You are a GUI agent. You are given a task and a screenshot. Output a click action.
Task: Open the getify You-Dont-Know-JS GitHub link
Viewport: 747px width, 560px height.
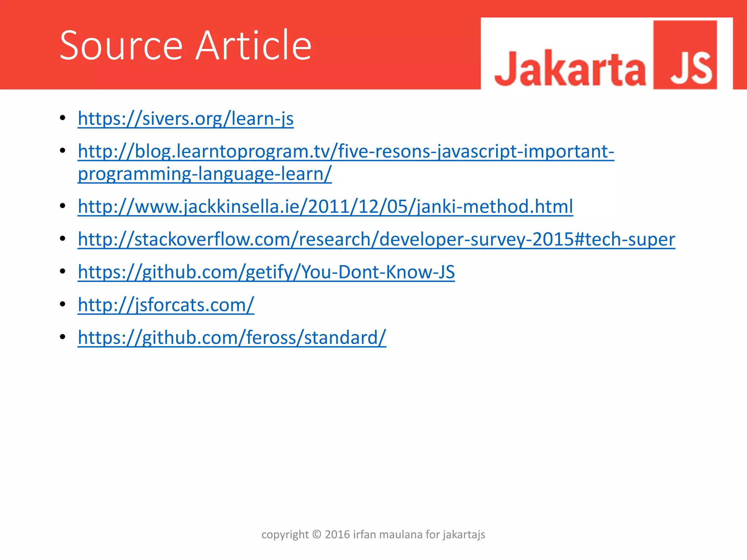click(266, 272)
